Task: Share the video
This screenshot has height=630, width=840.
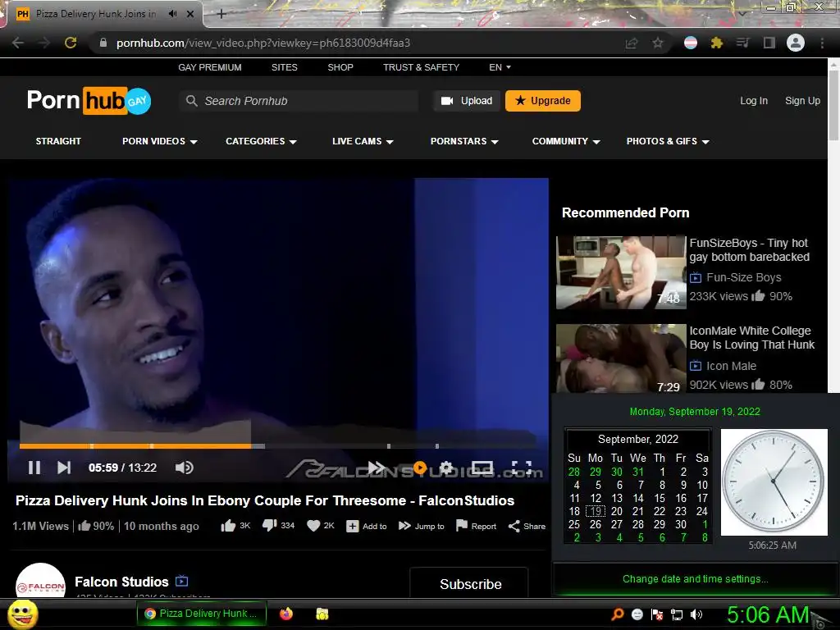Action: [527, 526]
